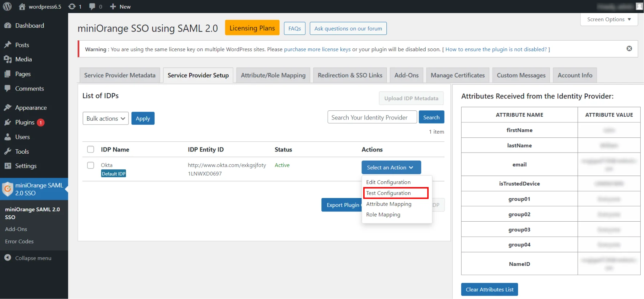The width and height of the screenshot is (644, 299).
Task: Switch to Service Provider Metadata tab
Action: point(120,75)
